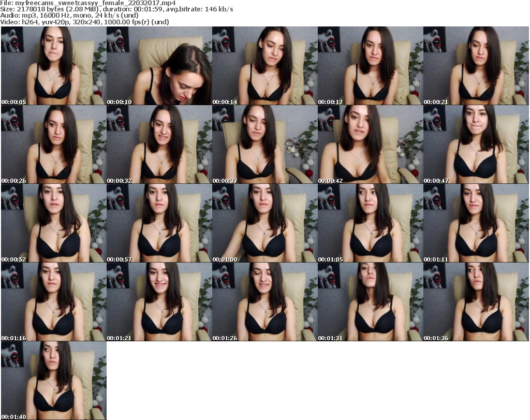Pick the frame stamped 00:01:11
Screen dimensions: 530x420
pos(476,223)
